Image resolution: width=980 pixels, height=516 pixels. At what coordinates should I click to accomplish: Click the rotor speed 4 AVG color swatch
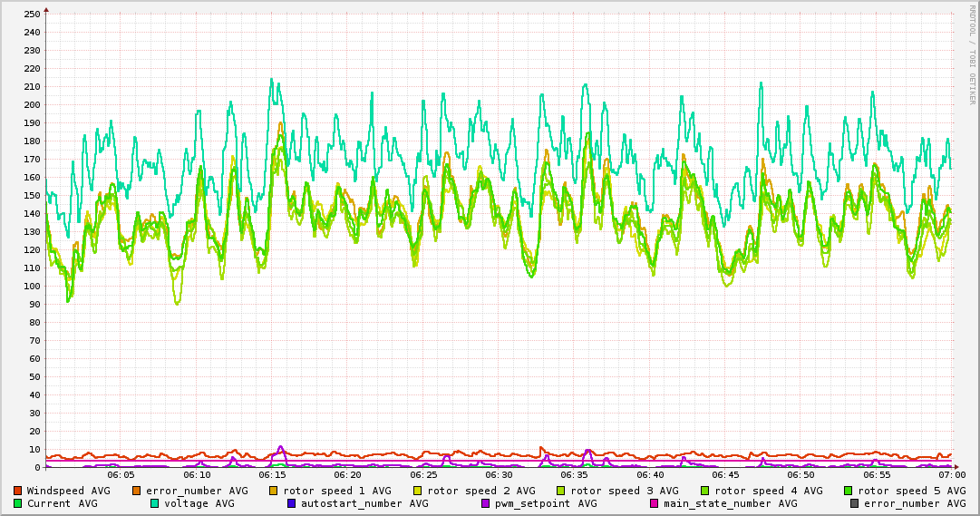point(705,491)
